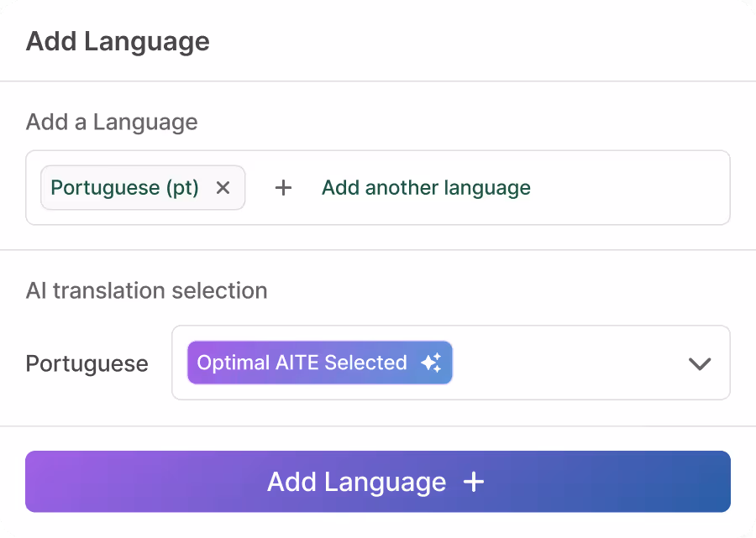This screenshot has width=756, height=538.
Task: Click the sparkle icon on AITE badge
Action: (431, 363)
